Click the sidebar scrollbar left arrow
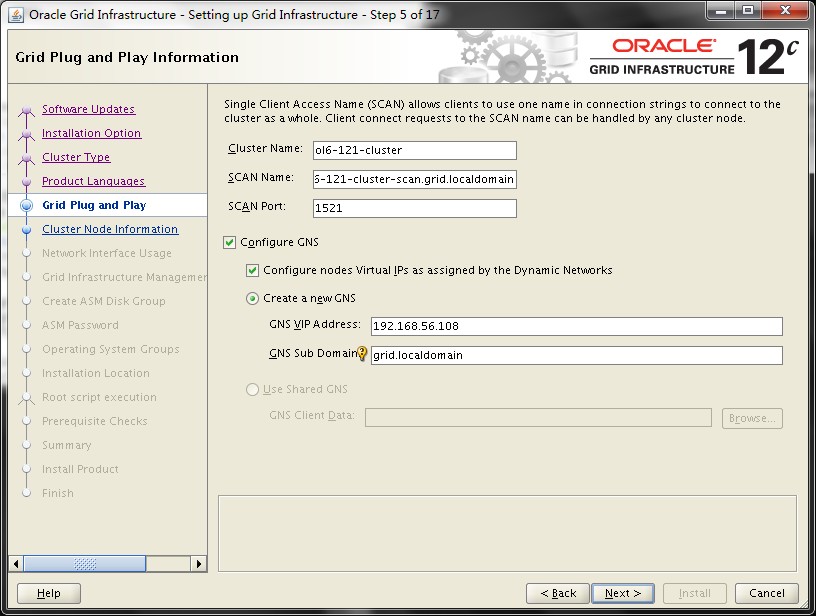The width and height of the screenshot is (816, 616). pos(16,563)
